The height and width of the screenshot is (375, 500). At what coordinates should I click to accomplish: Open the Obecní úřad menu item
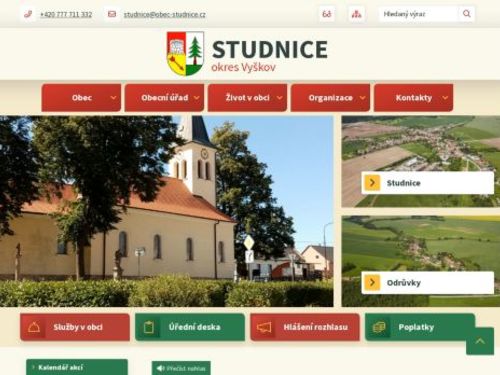click(164, 98)
